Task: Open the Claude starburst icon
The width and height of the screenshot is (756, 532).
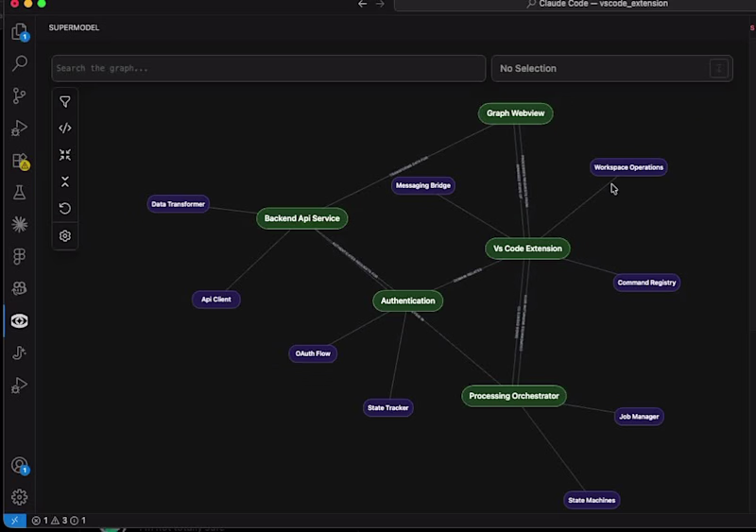Action: (x=19, y=224)
